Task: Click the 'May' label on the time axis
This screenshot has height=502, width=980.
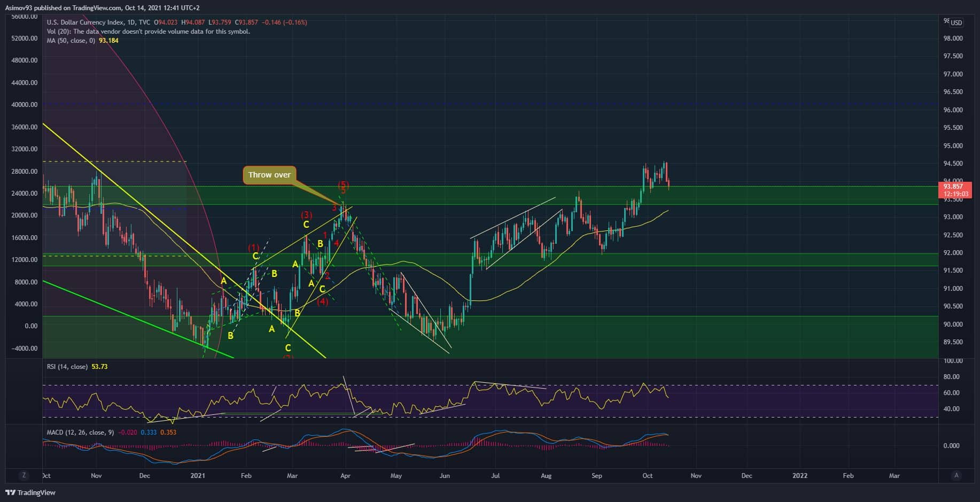Action: 396,476
